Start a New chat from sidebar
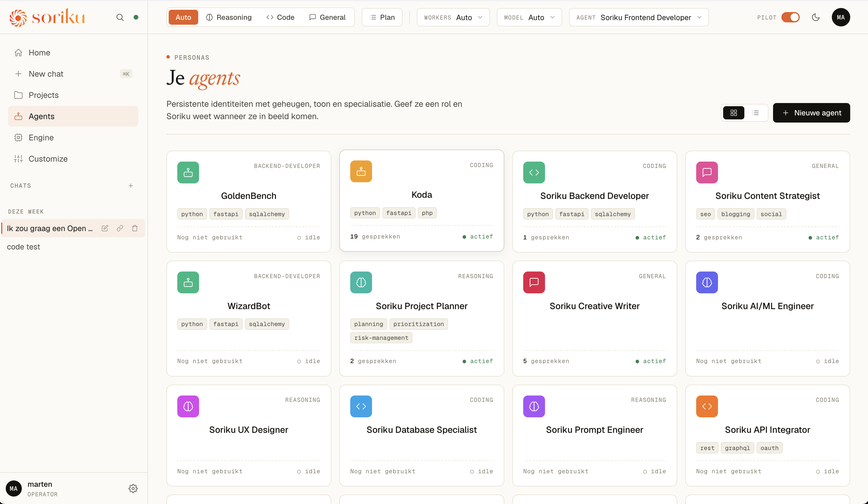 tap(73, 74)
